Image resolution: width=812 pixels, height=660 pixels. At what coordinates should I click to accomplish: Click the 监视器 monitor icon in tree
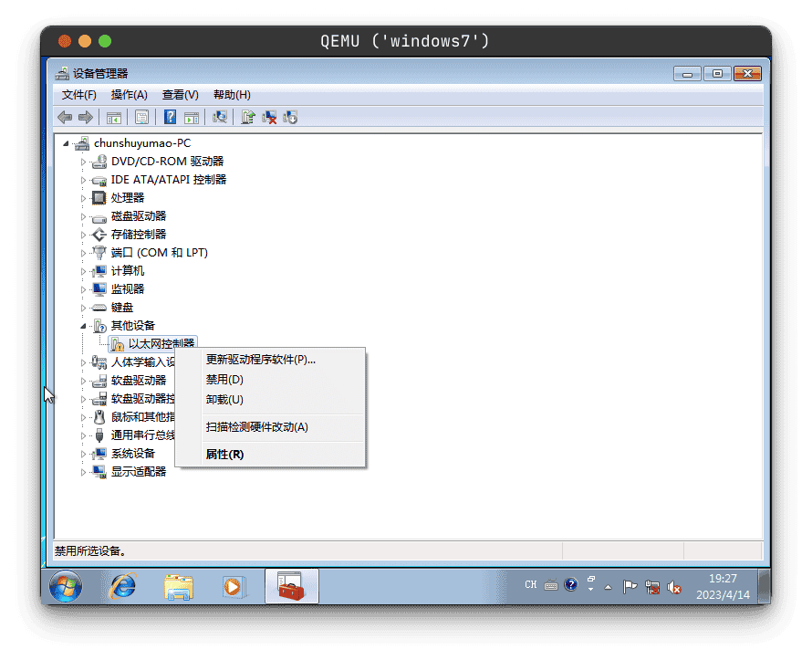coord(99,289)
